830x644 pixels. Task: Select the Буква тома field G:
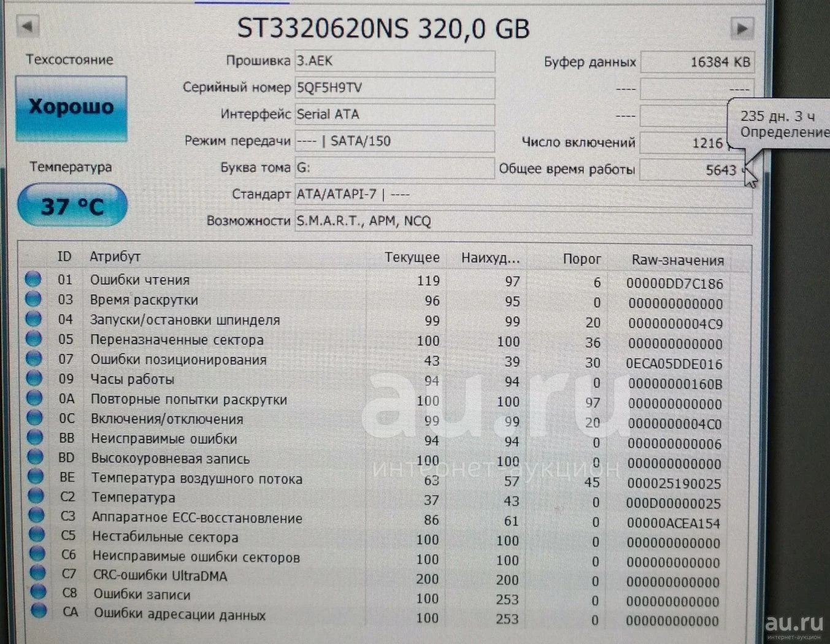(394, 167)
